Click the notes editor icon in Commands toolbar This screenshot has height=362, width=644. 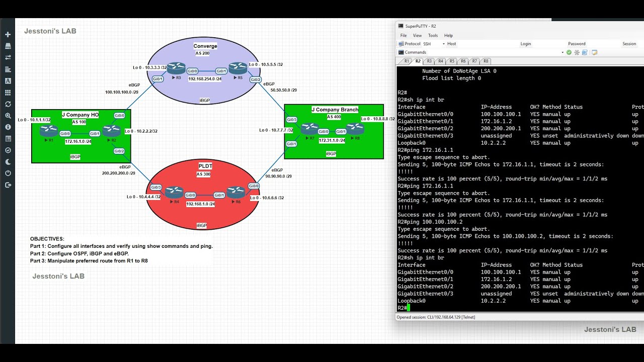594,52
